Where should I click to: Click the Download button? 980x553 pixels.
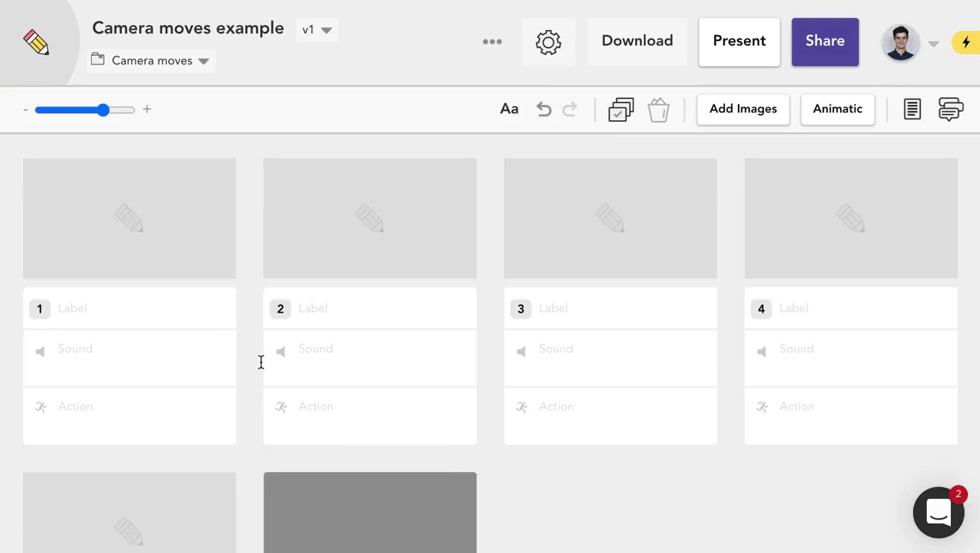pyautogui.click(x=637, y=41)
